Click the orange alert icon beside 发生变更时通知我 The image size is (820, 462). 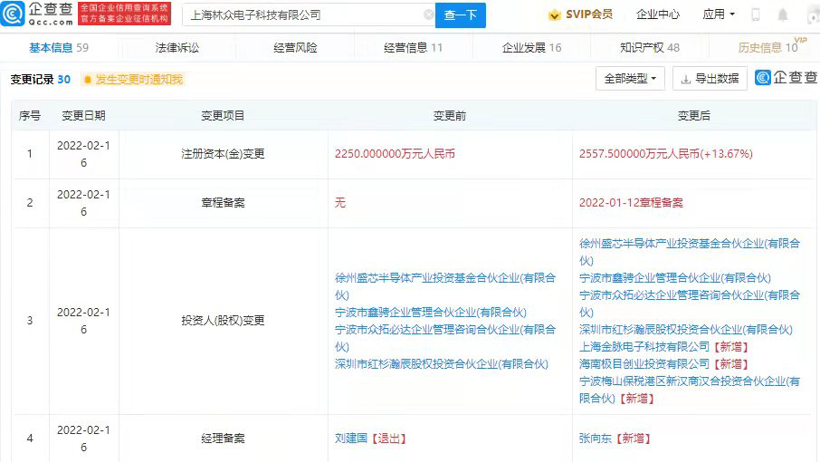(87, 80)
